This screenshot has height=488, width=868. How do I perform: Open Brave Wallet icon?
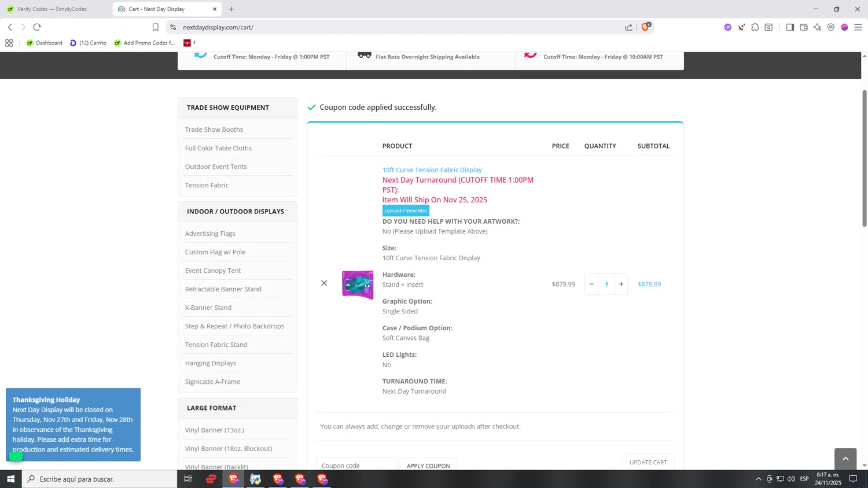[x=804, y=27]
